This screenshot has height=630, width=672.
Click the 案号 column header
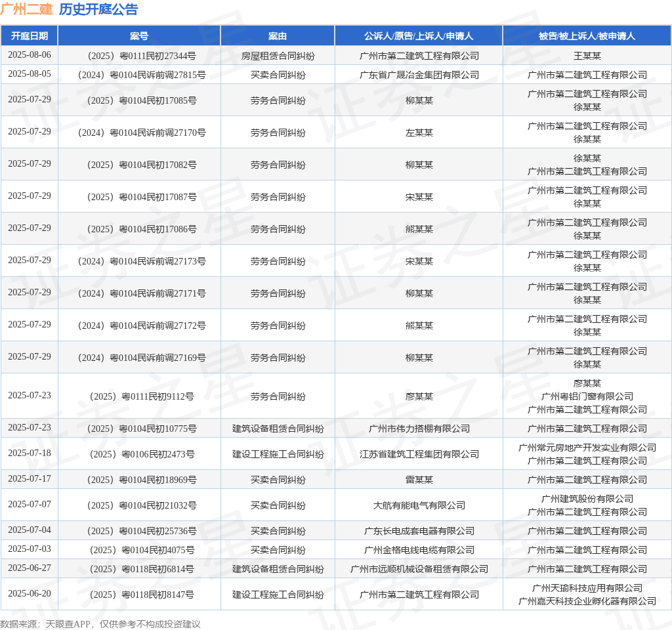point(139,36)
